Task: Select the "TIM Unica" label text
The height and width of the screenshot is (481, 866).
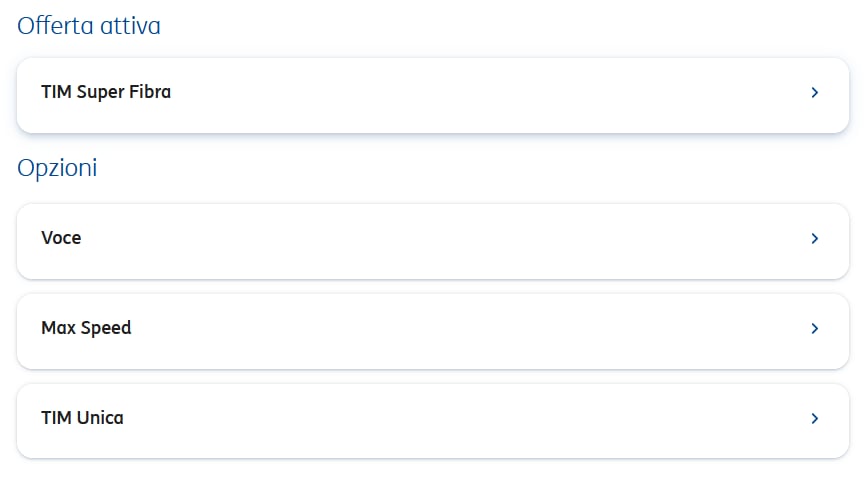Action: pos(82,418)
